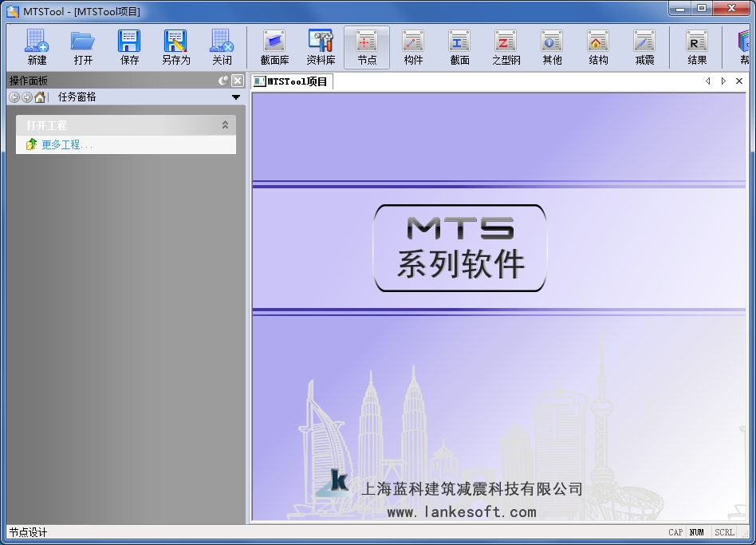Open the 截面库 section library
The height and width of the screenshot is (545, 756).
pyautogui.click(x=274, y=46)
